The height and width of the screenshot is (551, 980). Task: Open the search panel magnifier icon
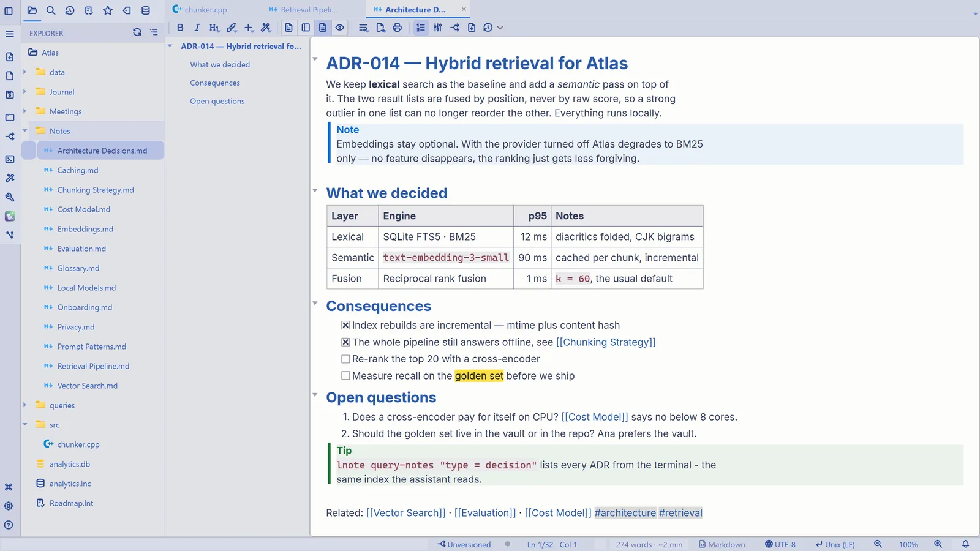pos(51,10)
